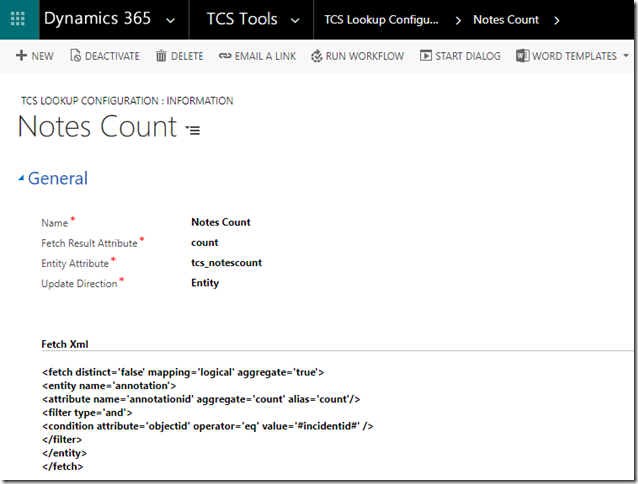Viewport: 638px width, 484px height.
Task: Click the Entity Attribute label
Action: (x=75, y=264)
